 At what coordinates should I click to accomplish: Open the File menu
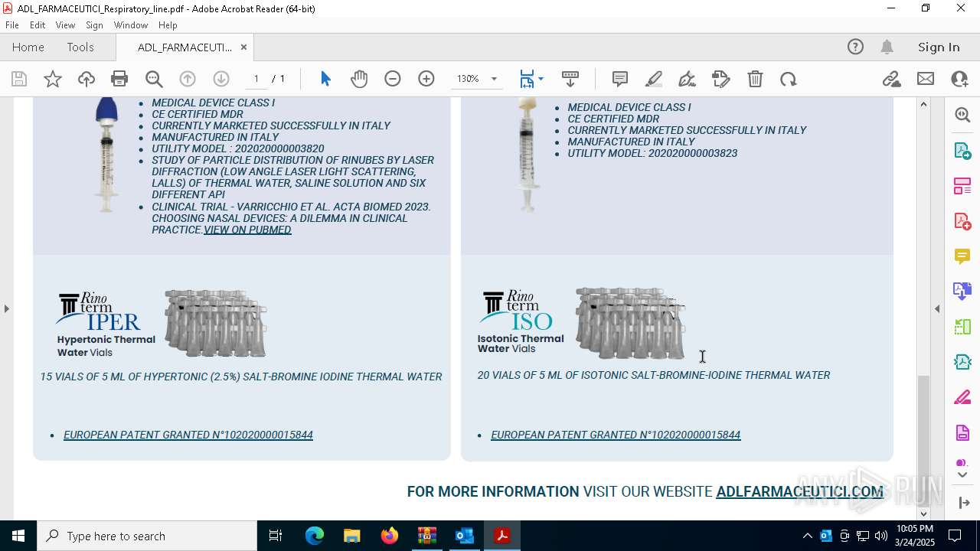tap(12, 24)
